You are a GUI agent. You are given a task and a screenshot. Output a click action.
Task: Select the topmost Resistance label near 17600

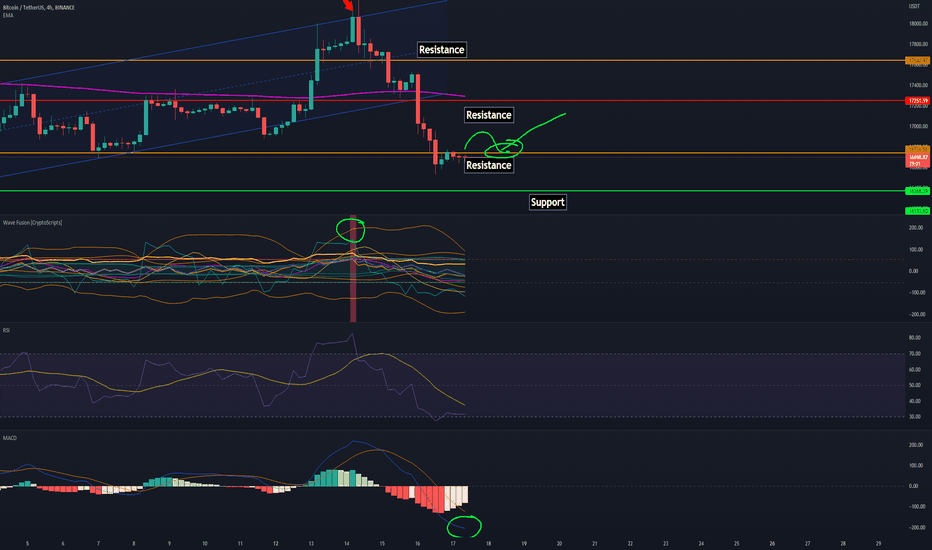coord(442,50)
